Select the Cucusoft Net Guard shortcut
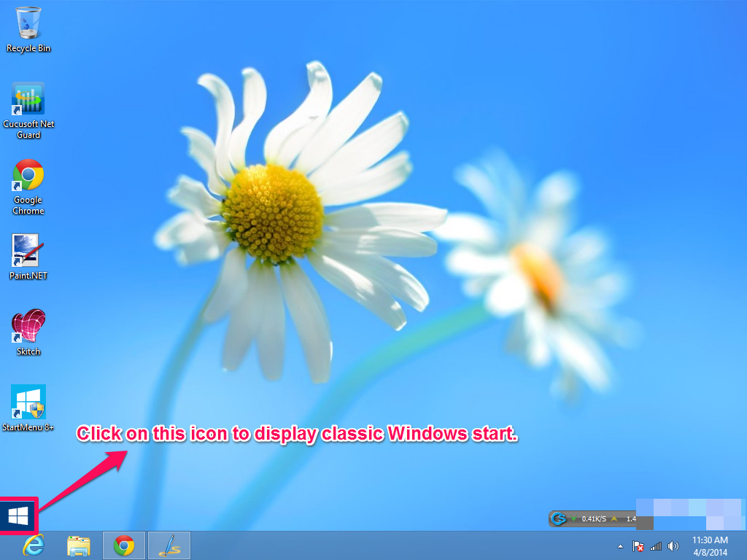 coord(28,111)
